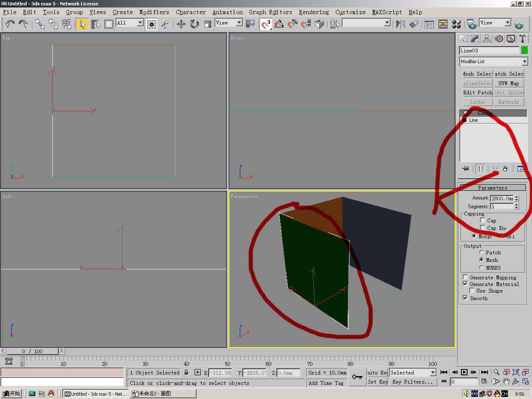Click the Edit Patch modifier button
The width and height of the screenshot is (532, 399).
click(478, 93)
